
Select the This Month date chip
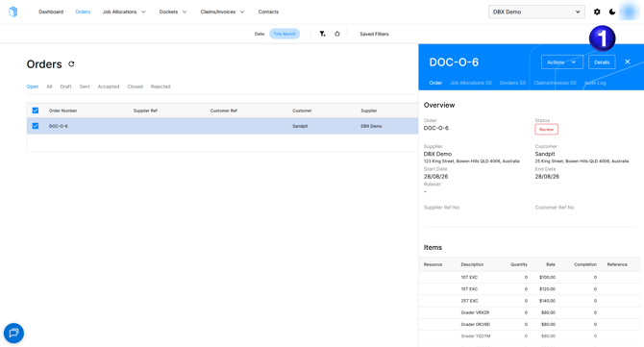(285, 34)
